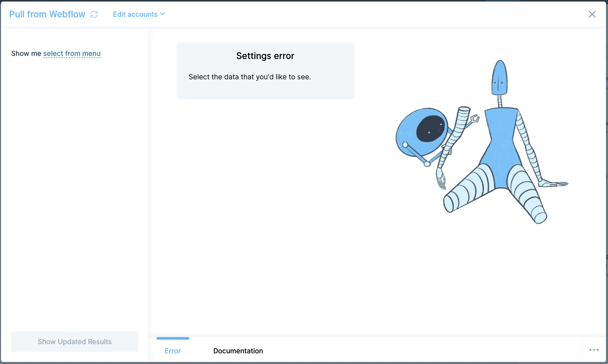Open the Edit accounts dropdown
The width and height of the screenshot is (608, 364).
click(139, 14)
